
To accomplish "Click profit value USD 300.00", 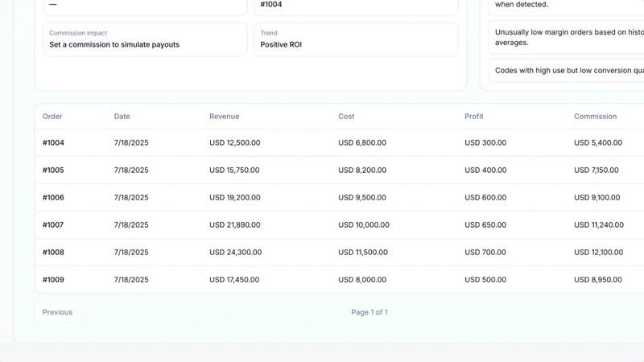I will 485,143.
